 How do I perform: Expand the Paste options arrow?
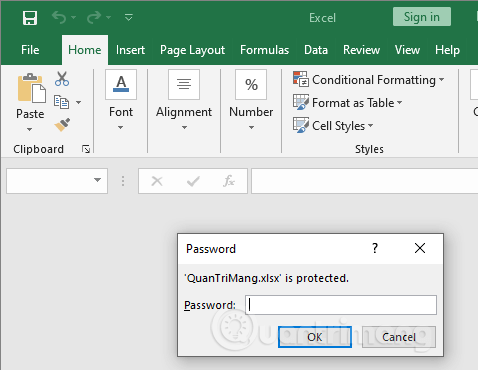[x=30, y=129]
